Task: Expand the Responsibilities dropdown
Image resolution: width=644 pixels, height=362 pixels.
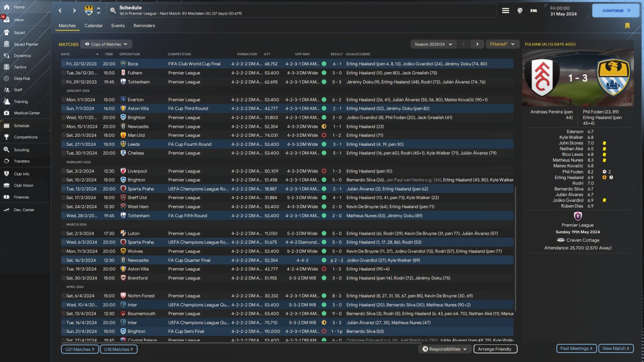Action: [x=444, y=349]
